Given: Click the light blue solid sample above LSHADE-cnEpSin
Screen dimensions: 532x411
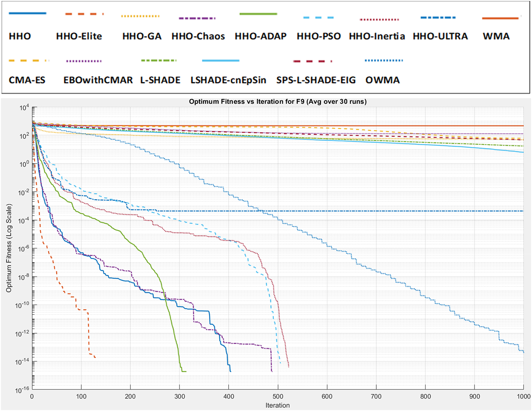Looking at the screenshot, I should click(x=221, y=61).
